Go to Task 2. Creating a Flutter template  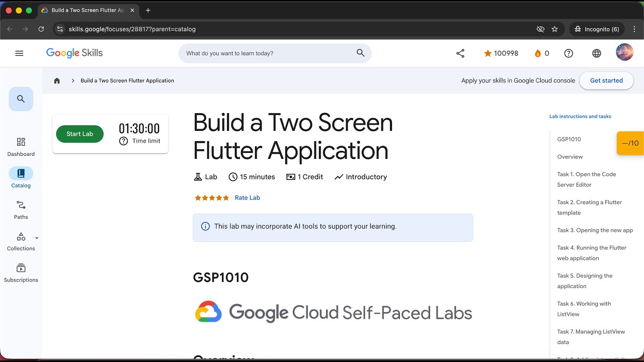590,207
